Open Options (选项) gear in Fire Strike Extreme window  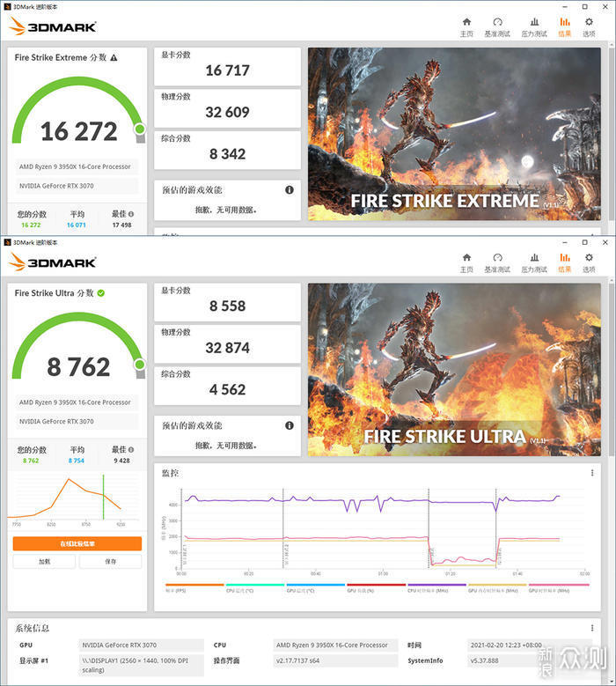coord(589,26)
